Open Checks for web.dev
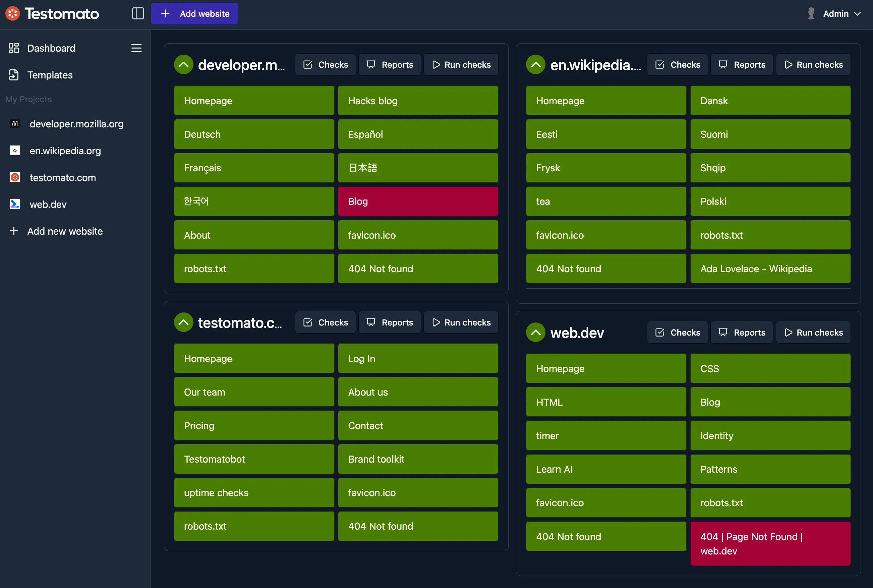 tap(677, 332)
